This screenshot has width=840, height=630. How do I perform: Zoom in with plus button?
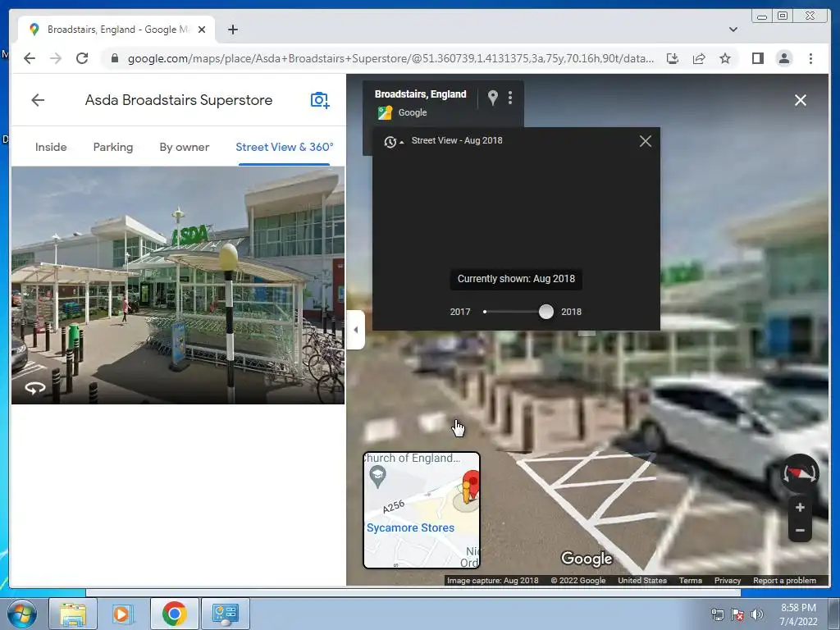point(800,507)
